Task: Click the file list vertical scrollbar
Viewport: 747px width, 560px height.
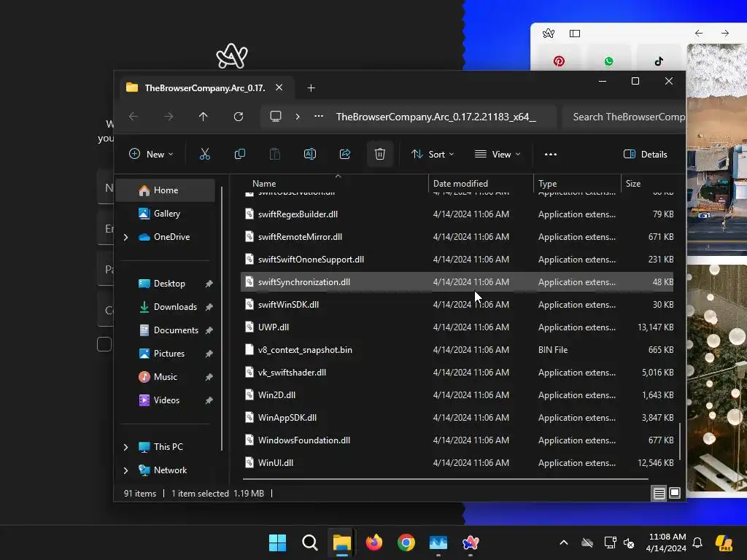Action: click(680, 441)
